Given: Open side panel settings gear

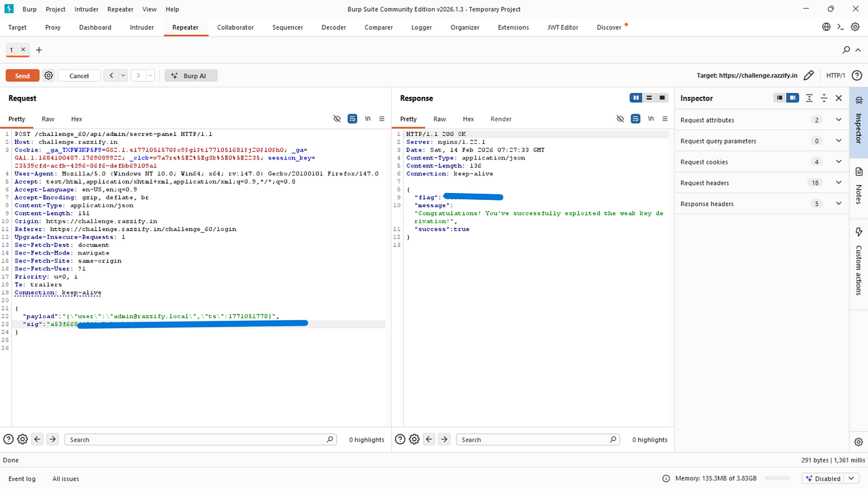Looking at the screenshot, I should click(859, 442).
